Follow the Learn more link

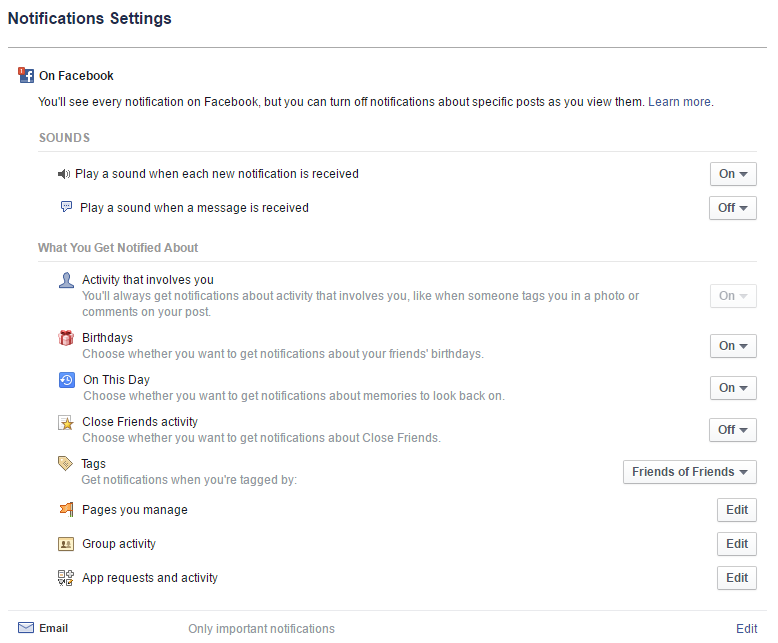679,102
